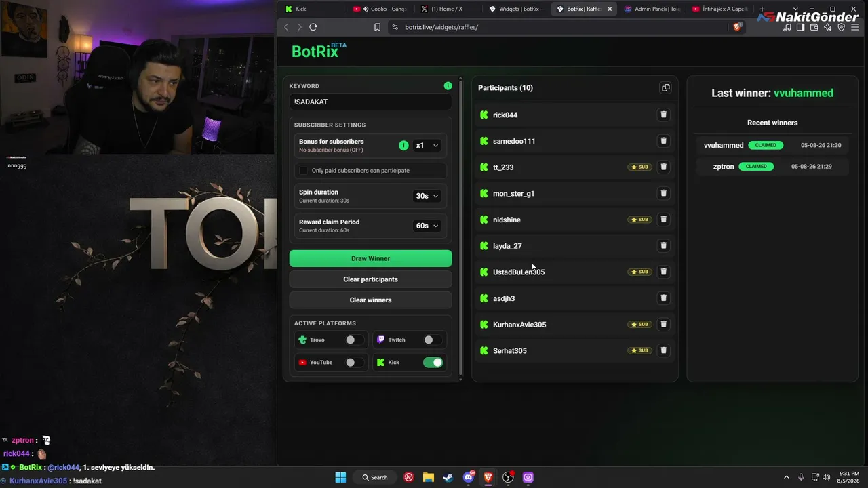Open OBS Studio from the taskbar
This screenshot has height=488, width=868.
508,477
